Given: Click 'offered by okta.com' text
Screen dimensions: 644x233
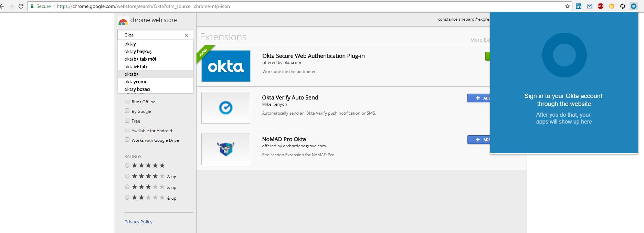Looking at the screenshot, I should pyautogui.click(x=282, y=63).
